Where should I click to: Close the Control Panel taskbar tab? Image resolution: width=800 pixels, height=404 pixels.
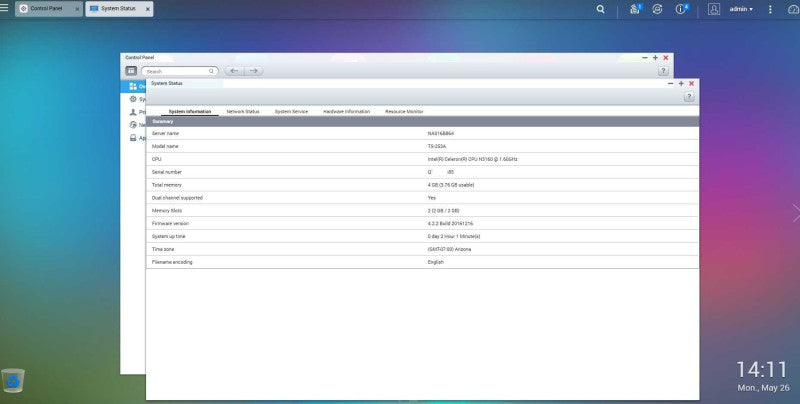pos(77,9)
